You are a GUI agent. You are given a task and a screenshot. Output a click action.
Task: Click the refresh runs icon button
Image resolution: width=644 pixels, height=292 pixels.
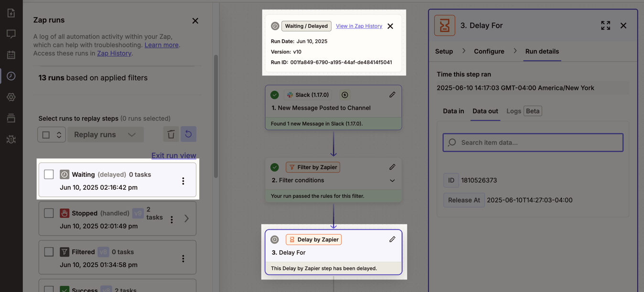coord(188,134)
